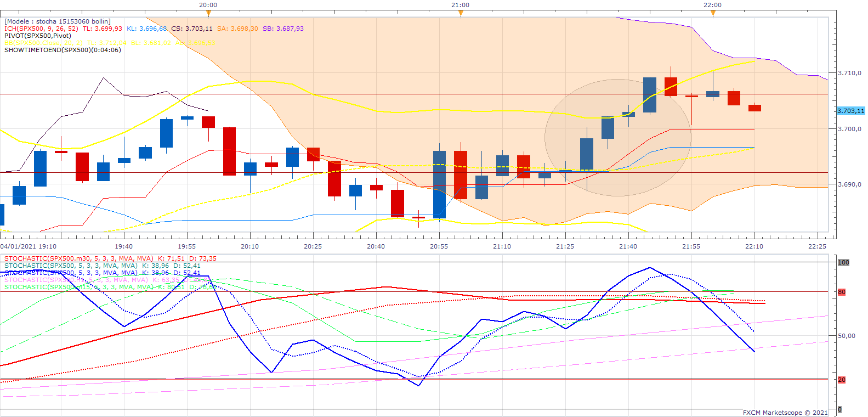Select the red STOCHASTIC(SPX500.m30) label
Screen dimensions: 868x417
coord(79,258)
